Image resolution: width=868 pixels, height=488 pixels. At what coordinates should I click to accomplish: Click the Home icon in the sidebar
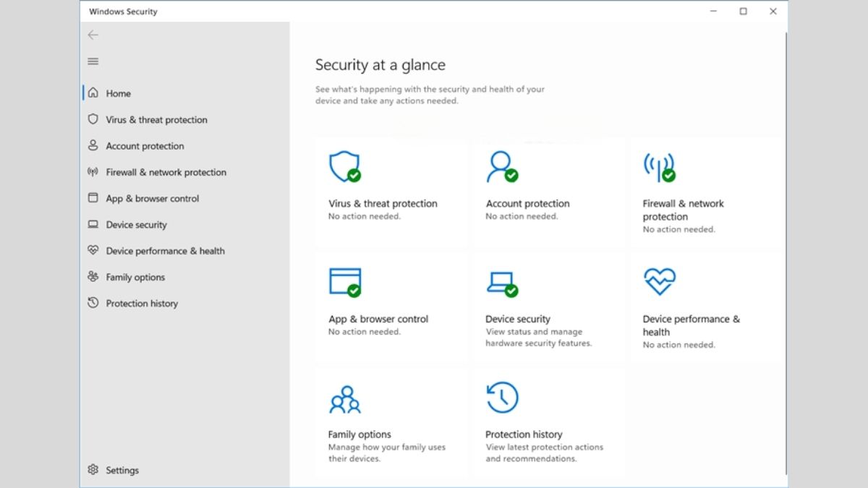pos(93,93)
